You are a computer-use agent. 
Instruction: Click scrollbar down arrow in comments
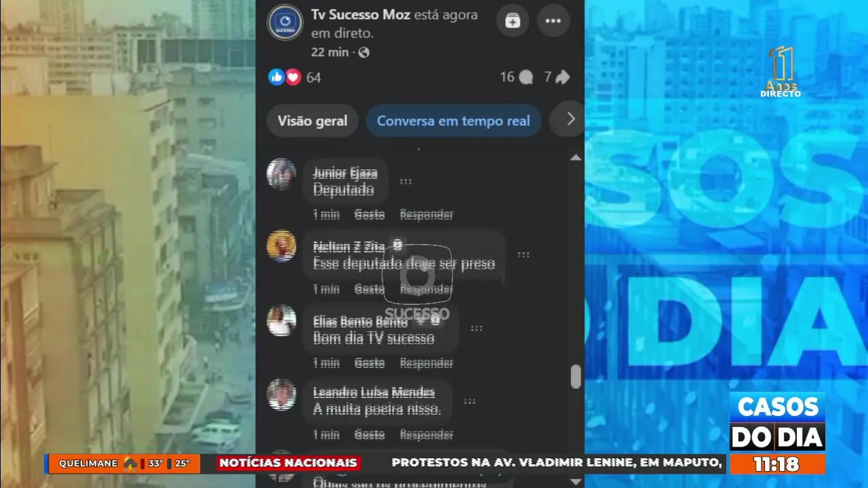(x=576, y=481)
